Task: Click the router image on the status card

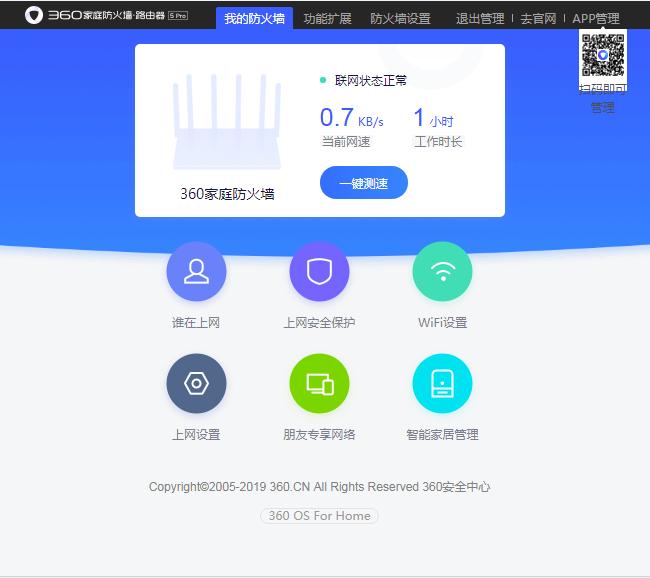Action: [x=227, y=121]
